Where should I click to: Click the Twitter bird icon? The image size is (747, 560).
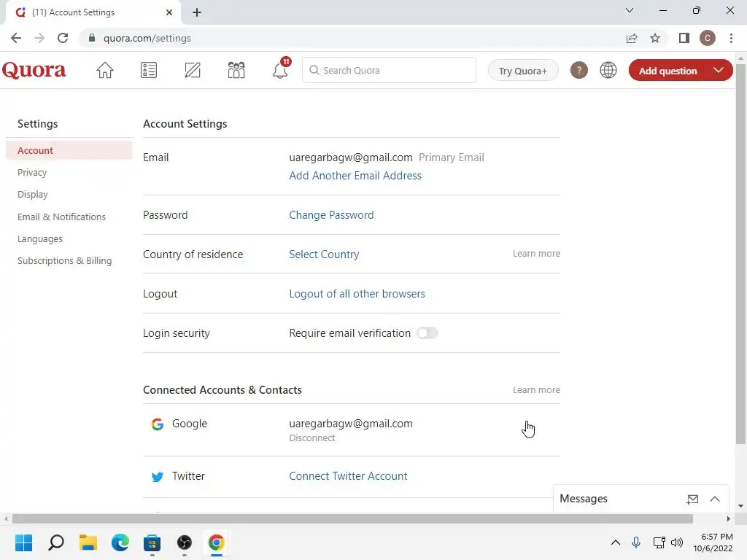tap(158, 477)
